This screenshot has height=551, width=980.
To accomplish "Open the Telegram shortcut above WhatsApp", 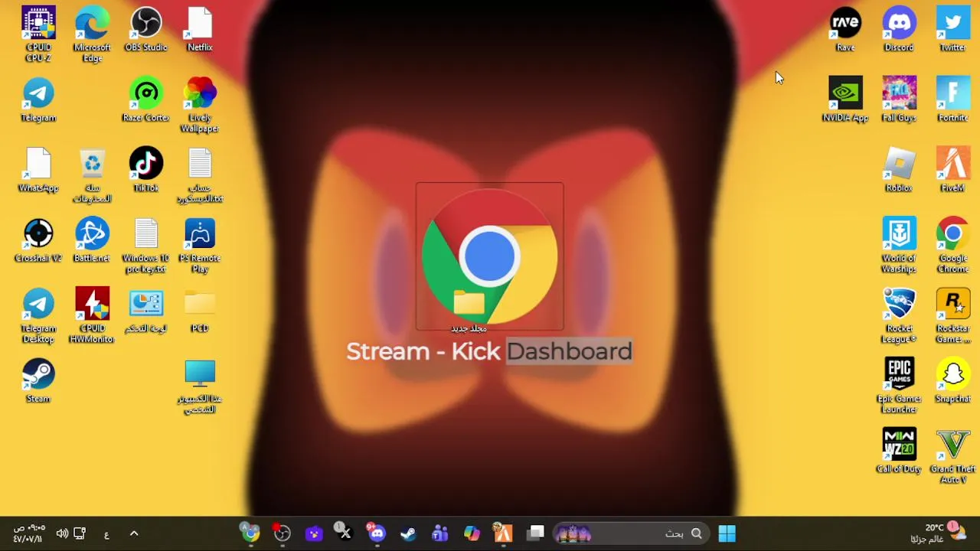I will (x=38, y=100).
